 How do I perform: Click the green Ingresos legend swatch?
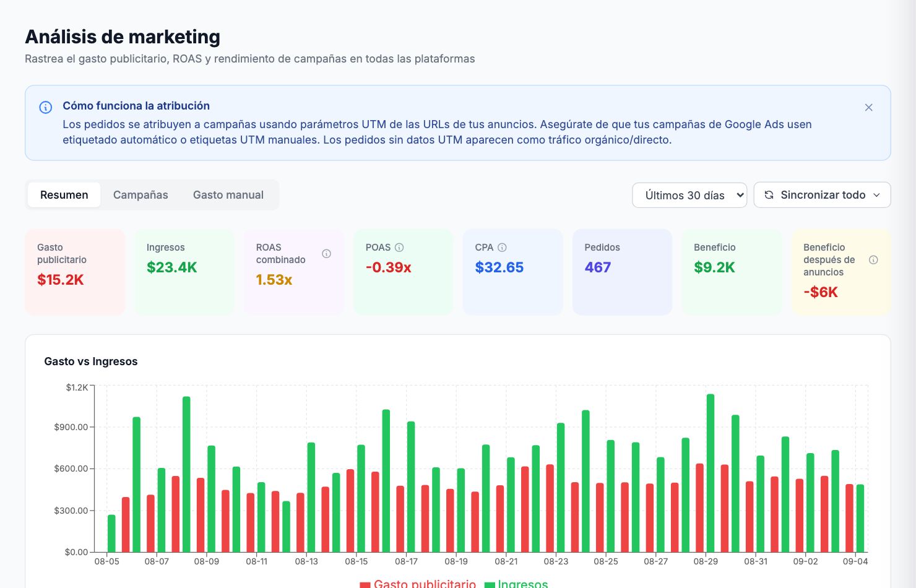pyautogui.click(x=490, y=584)
